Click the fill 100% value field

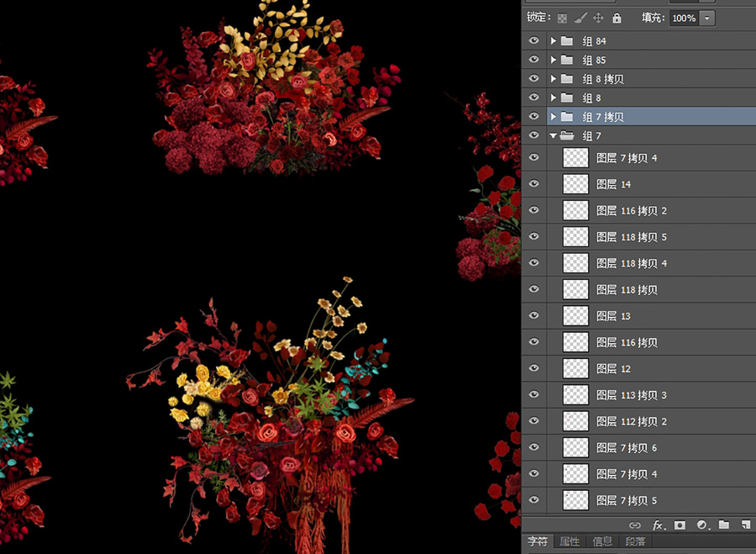pyautogui.click(x=684, y=18)
